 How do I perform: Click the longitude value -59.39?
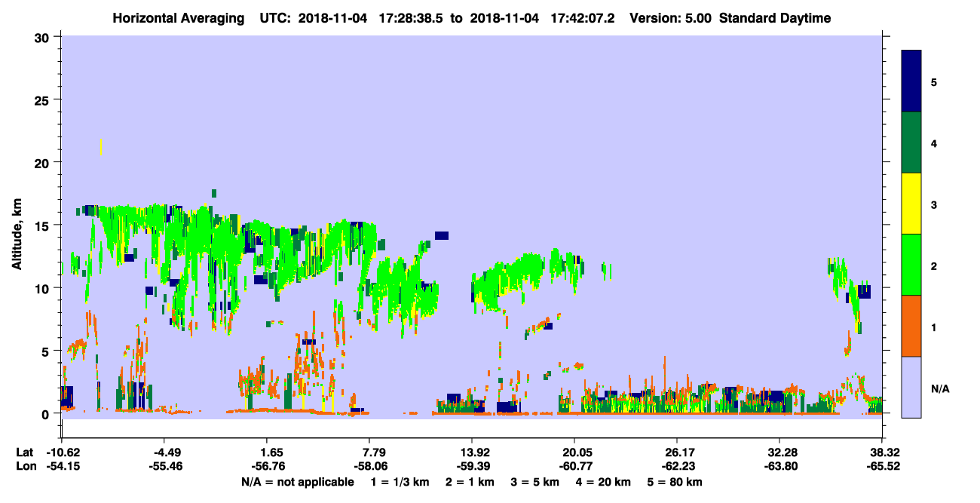[472, 467]
